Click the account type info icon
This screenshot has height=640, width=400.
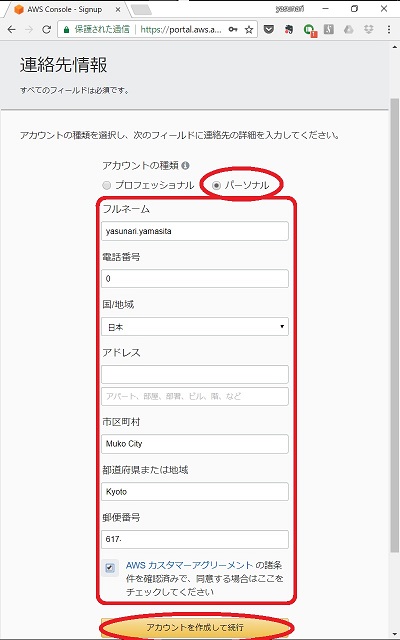click(185, 165)
